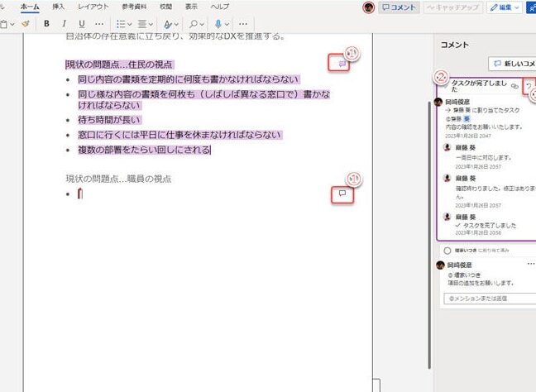Toggle bold formatting in the toolbar

tap(47, 23)
